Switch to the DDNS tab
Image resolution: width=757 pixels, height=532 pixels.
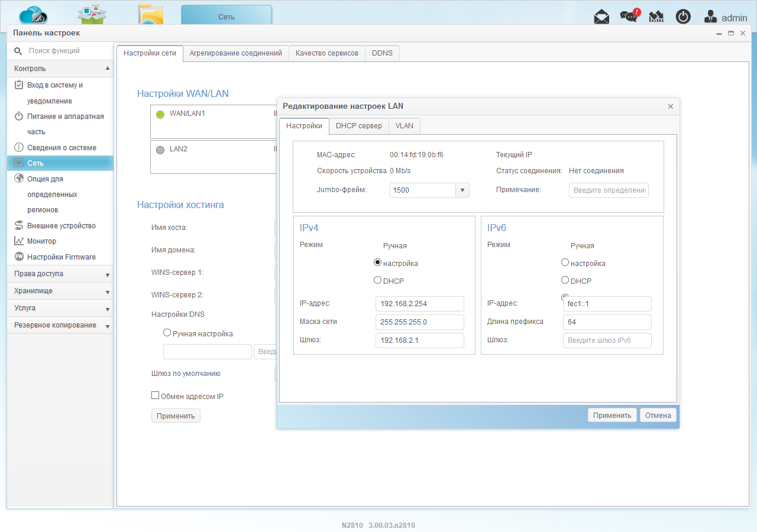tap(382, 53)
